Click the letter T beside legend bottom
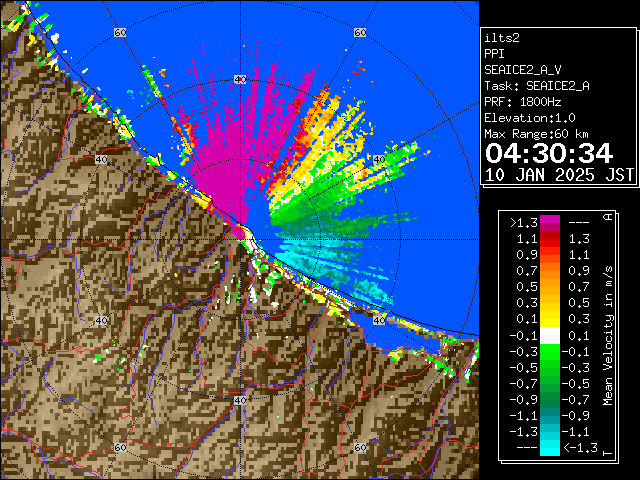Screen dimensions: 640x480 click(608, 453)
